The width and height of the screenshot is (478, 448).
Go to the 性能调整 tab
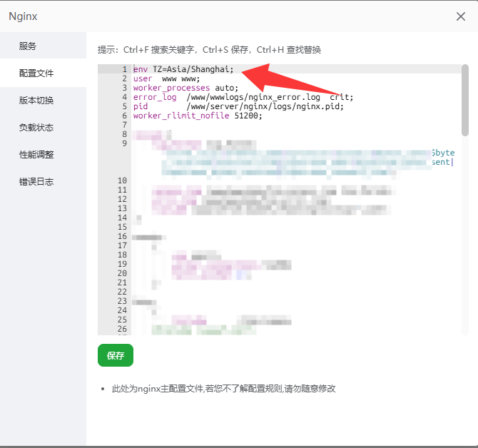pyautogui.click(x=36, y=155)
